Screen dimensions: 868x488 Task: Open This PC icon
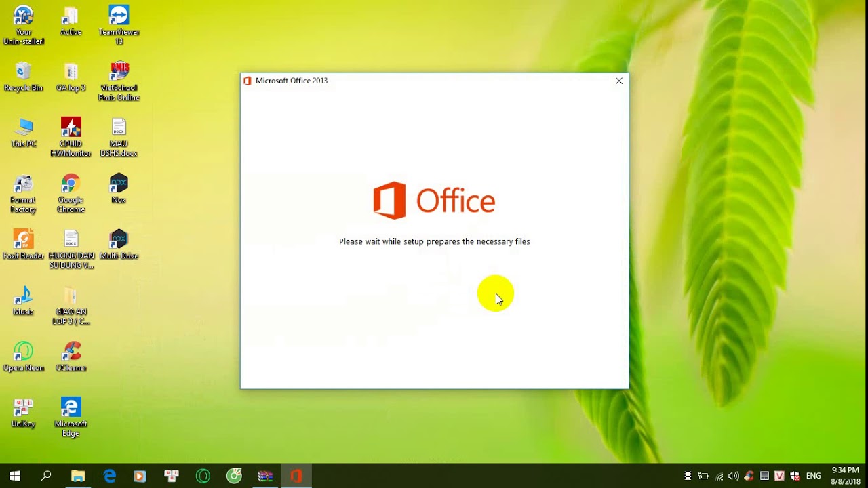click(24, 133)
